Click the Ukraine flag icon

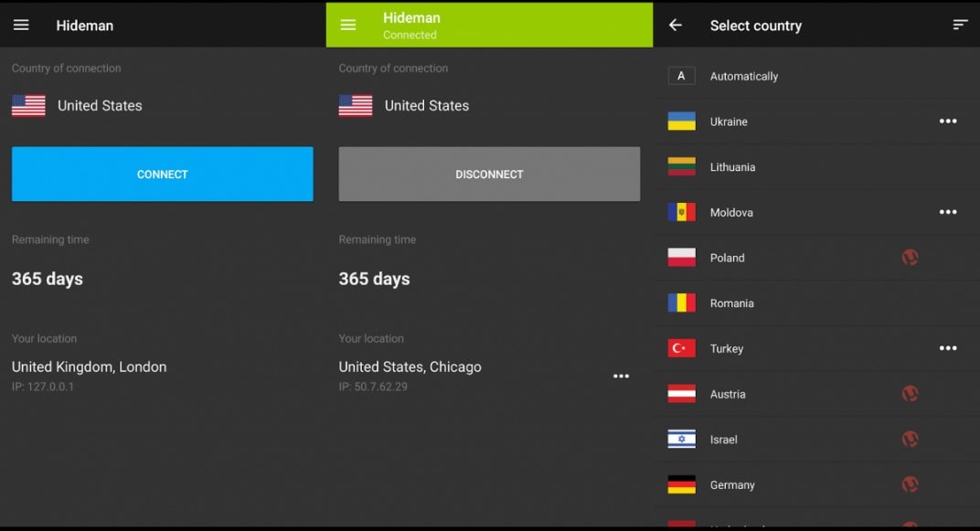click(x=681, y=122)
